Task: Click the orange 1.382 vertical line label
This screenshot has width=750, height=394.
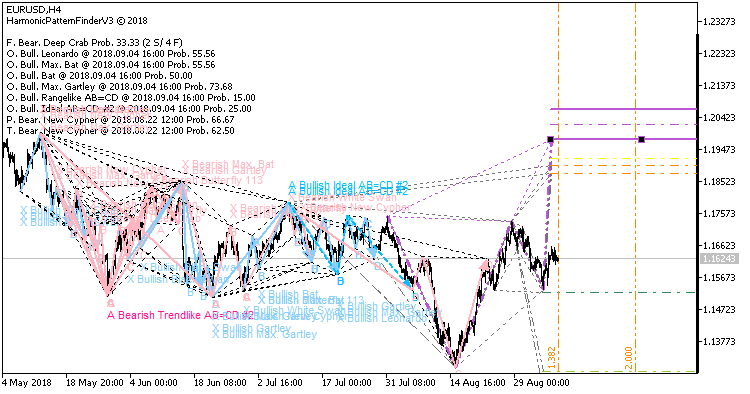Action: [551, 359]
